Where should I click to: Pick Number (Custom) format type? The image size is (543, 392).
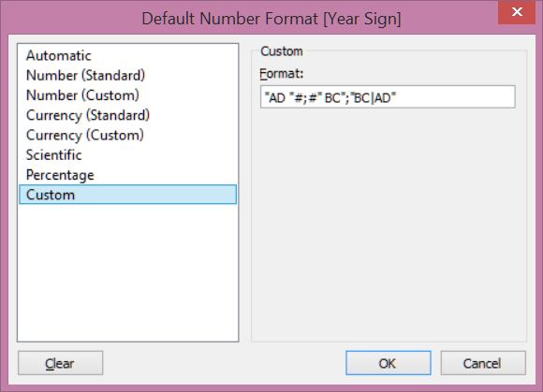point(127,95)
